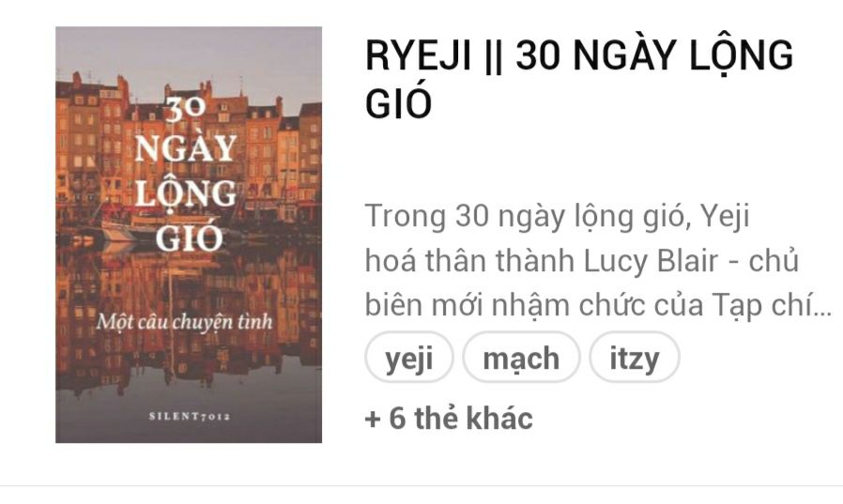Click the story description starting Trong 30 ngày
The image size is (843, 504).
pos(598,261)
